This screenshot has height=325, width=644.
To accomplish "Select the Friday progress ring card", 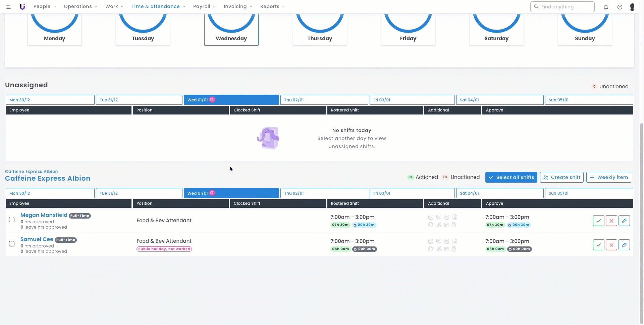I will click(408, 30).
